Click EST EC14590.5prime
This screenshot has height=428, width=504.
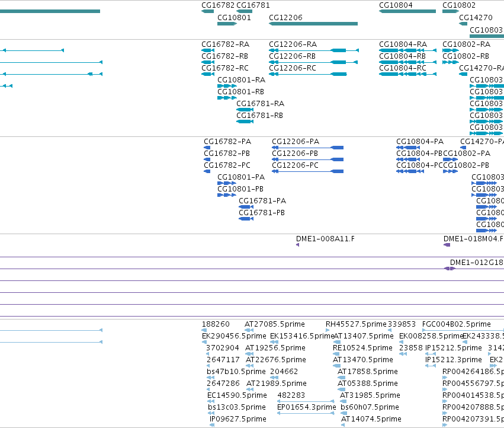click(x=237, y=396)
